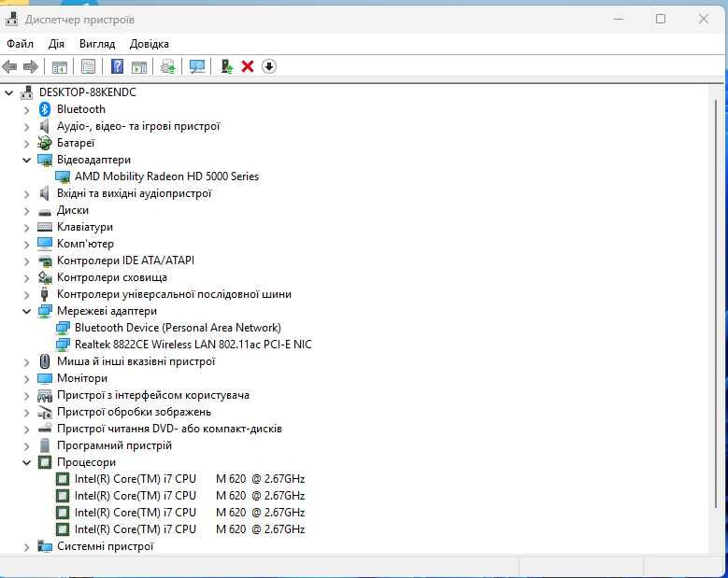Select Bluetooth Device (Personal Area Network)
Screen dimensions: 728x578
(178, 328)
